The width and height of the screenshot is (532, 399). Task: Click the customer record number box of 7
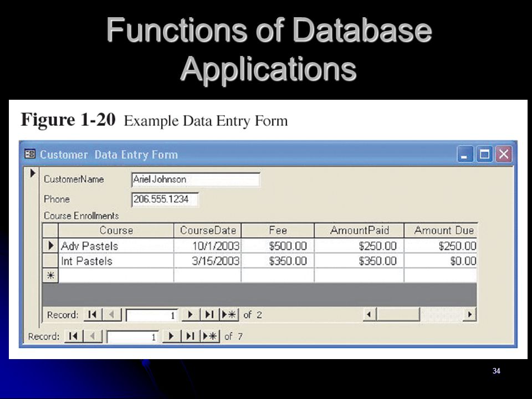(132, 336)
